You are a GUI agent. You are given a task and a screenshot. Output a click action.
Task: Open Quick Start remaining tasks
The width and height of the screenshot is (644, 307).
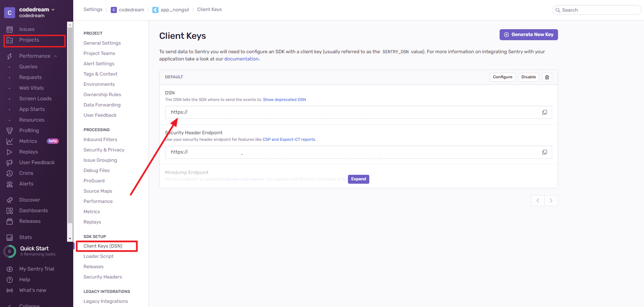[34, 251]
